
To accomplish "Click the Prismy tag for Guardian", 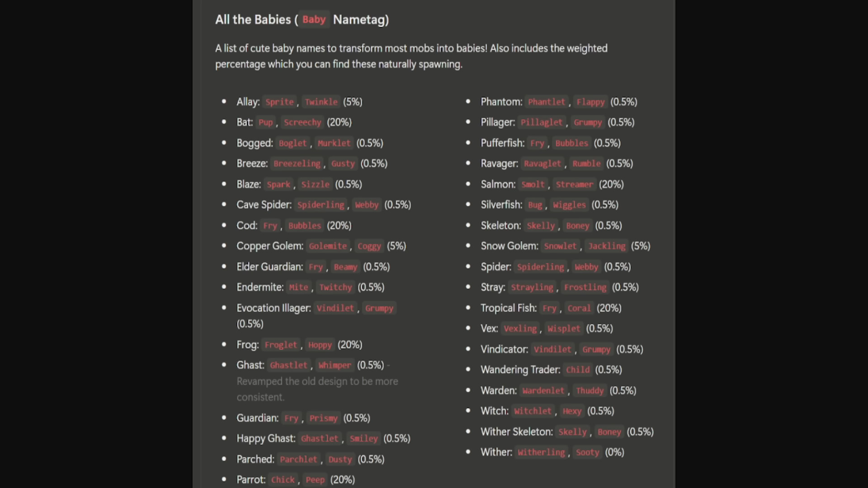I will [323, 418].
